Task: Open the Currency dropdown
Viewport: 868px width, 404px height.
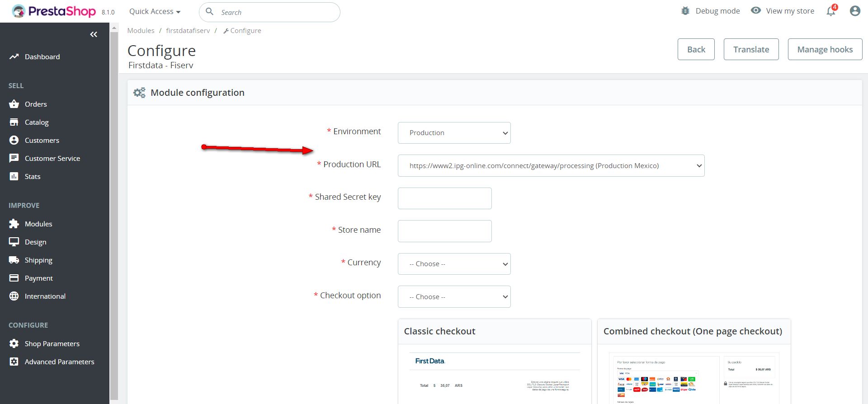Action: 454,264
